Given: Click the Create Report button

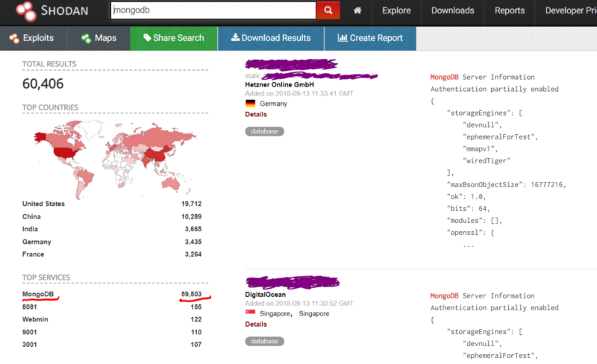Looking at the screenshot, I should coord(370,38).
